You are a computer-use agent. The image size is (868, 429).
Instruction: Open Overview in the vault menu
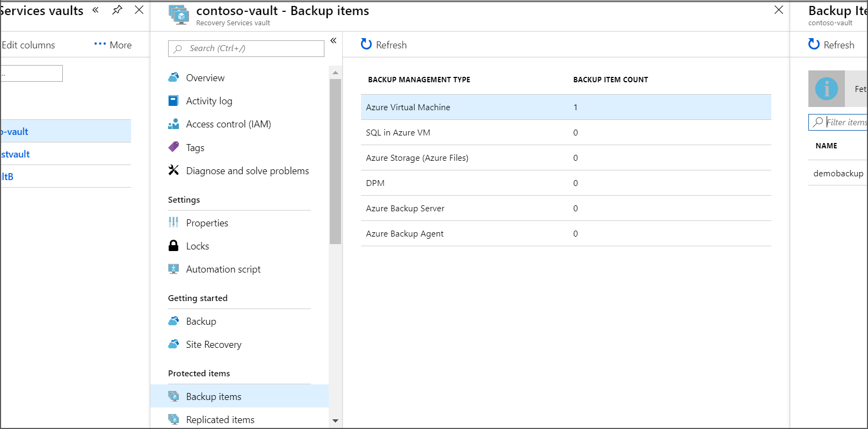(x=205, y=78)
